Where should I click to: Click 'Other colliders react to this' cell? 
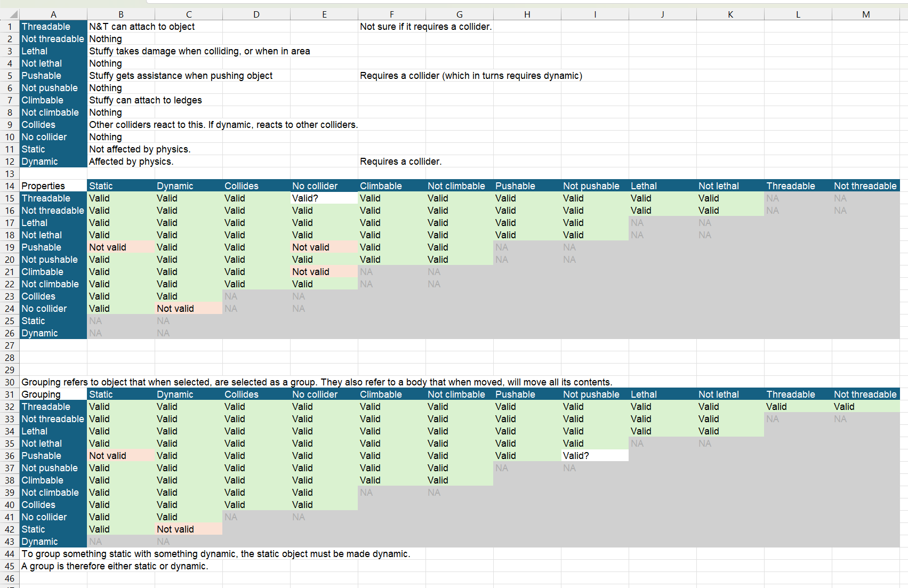[223, 125]
